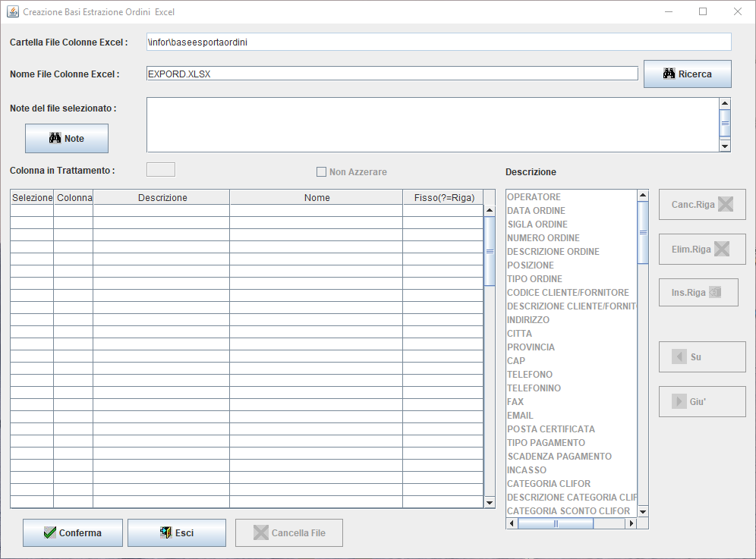Click exit door icon on Esci

pos(166,532)
